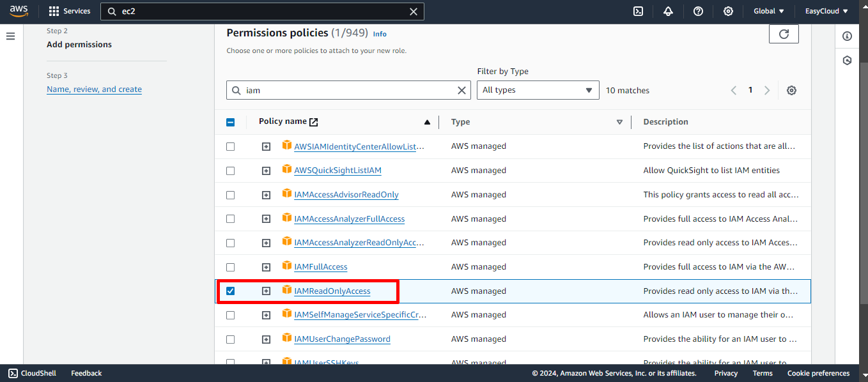Click the IAMAccessAdvisorReadOnly policy cube icon
The width and height of the screenshot is (868, 382).
pyautogui.click(x=287, y=194)
